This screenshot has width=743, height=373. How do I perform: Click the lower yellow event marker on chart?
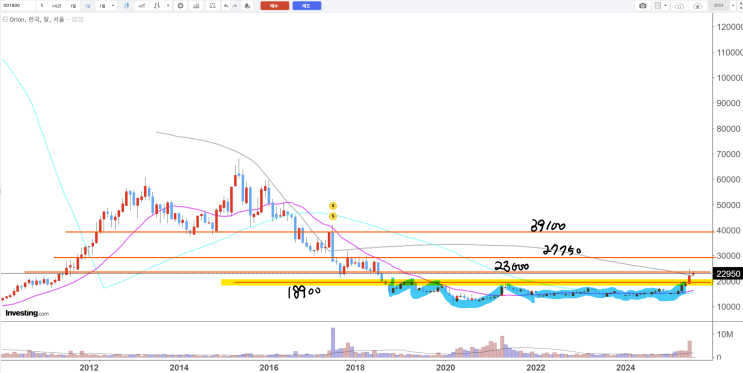333,216
